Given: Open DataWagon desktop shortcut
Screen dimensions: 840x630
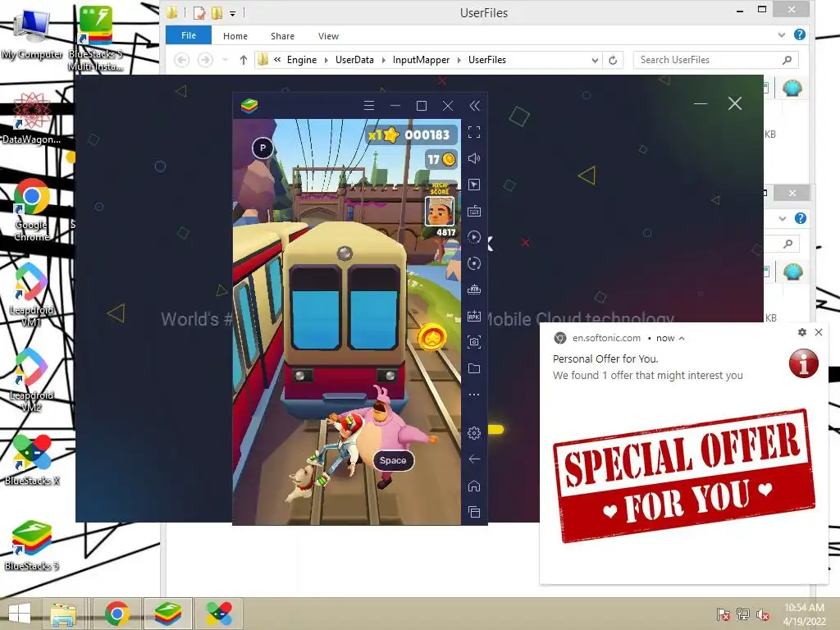Looking at the screenshot, I should [x=32, y=118].
